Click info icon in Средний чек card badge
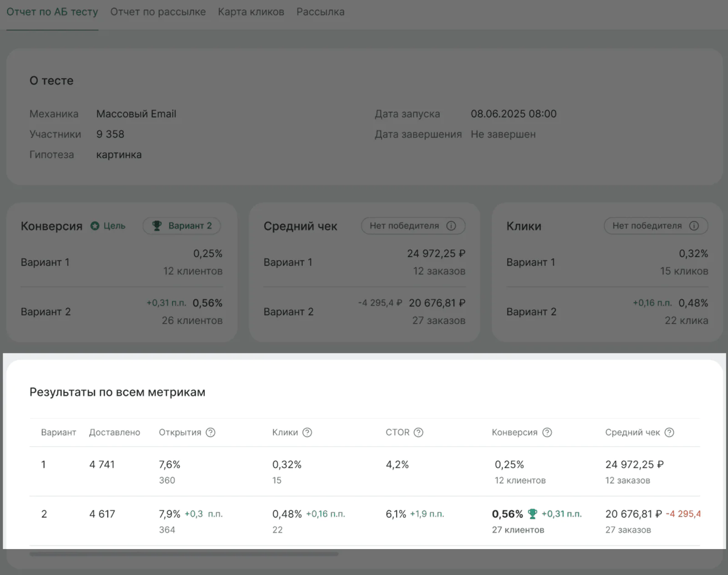 [451, 226]
